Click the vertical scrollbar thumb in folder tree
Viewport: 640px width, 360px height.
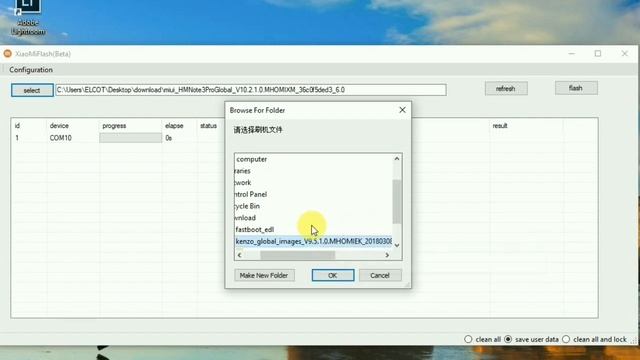[397, 202]
